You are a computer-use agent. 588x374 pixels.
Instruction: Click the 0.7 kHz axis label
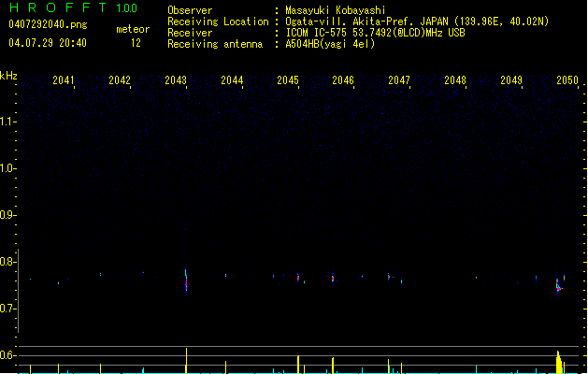point(7,309)
